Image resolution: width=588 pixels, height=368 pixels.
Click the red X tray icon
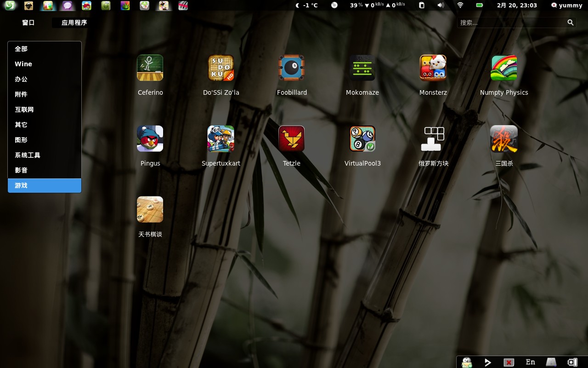click(509, 362)
